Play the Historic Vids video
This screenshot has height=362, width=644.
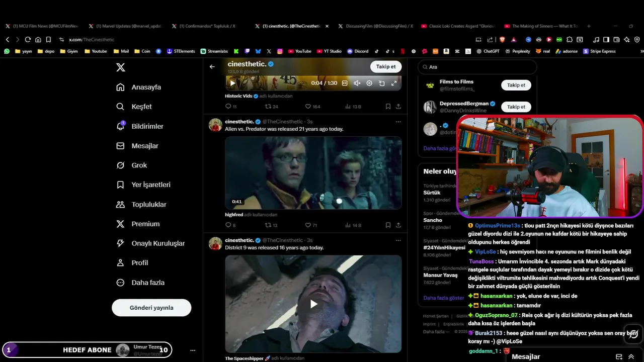232,83
